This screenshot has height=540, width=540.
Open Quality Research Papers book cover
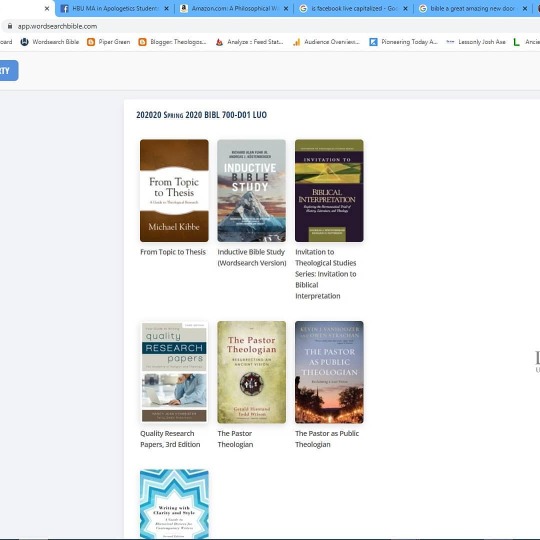coord(174,372)
